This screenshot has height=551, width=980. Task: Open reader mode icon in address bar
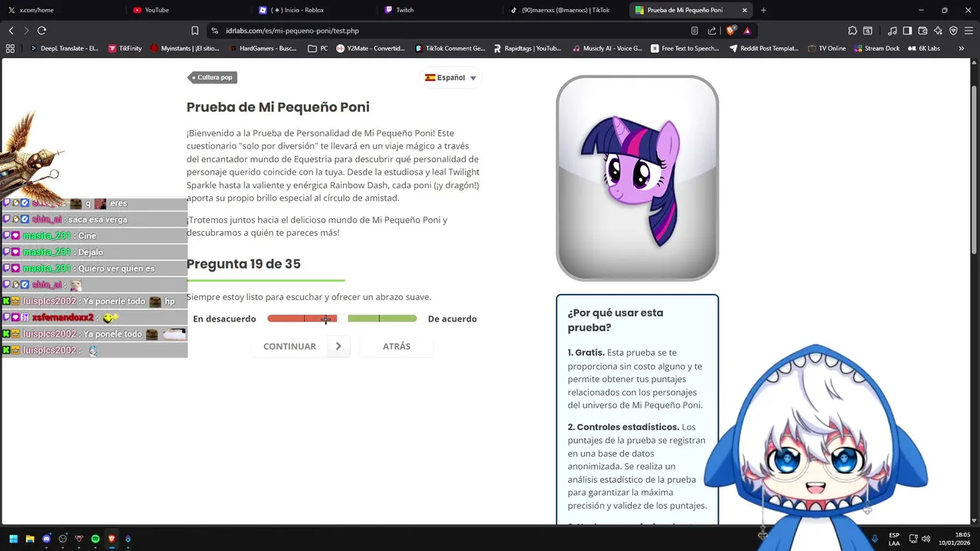click(694, 31)
